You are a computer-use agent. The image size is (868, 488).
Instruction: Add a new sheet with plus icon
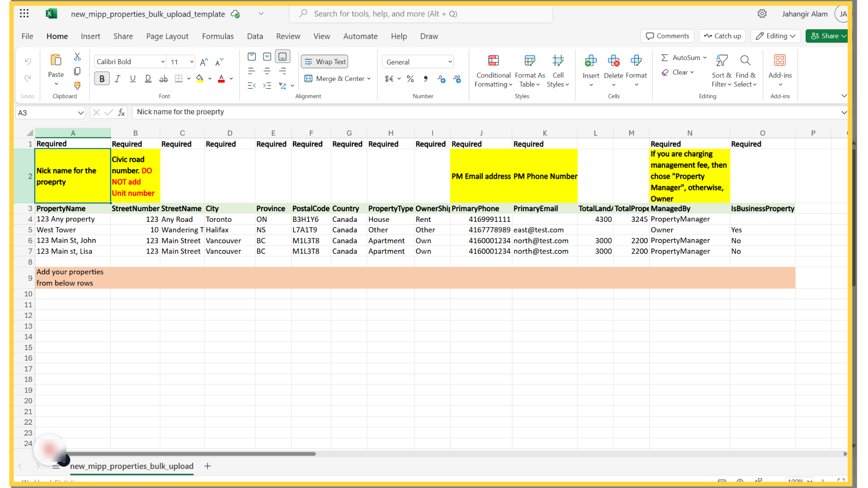click(x=208, y=466)
